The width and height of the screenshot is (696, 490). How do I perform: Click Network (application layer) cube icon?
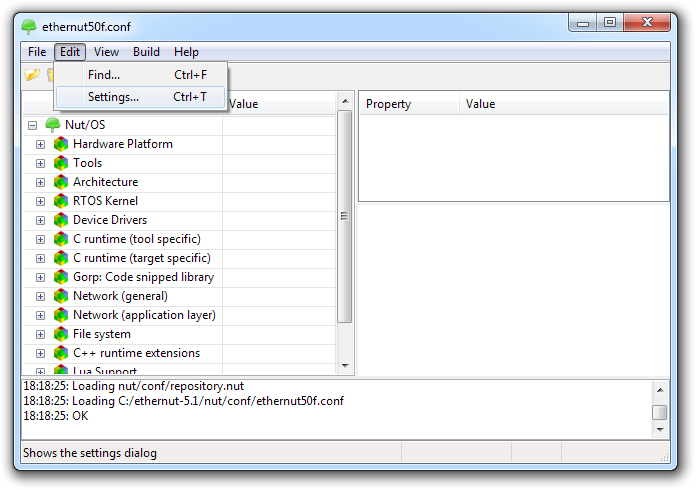61,315
